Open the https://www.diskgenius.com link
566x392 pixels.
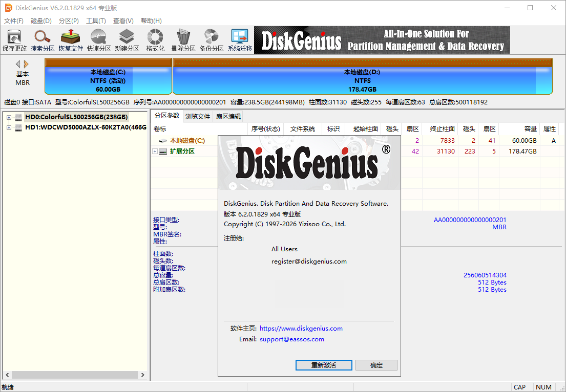pyautogui.click(x=301, y=328)
